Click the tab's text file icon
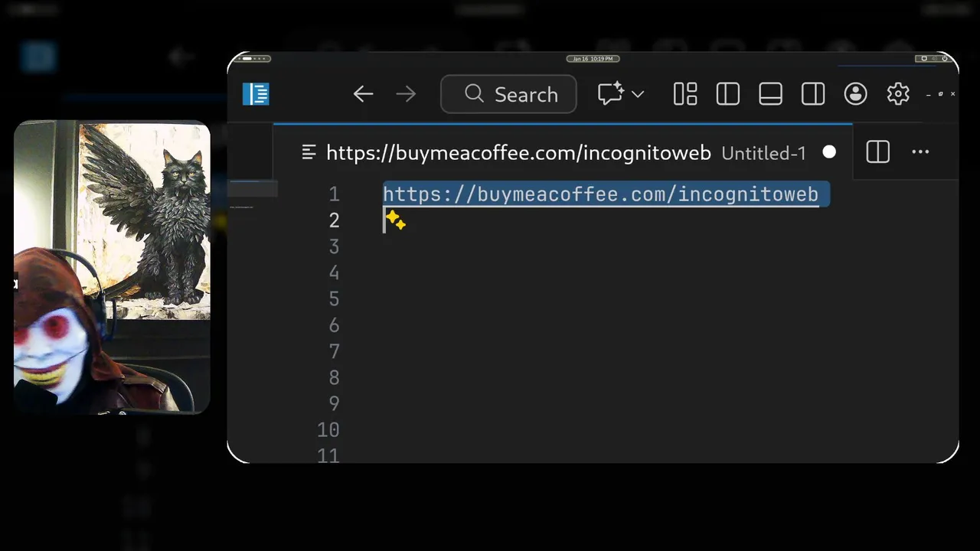This screenshot has height=551, width=980. (x=309, y=152)
